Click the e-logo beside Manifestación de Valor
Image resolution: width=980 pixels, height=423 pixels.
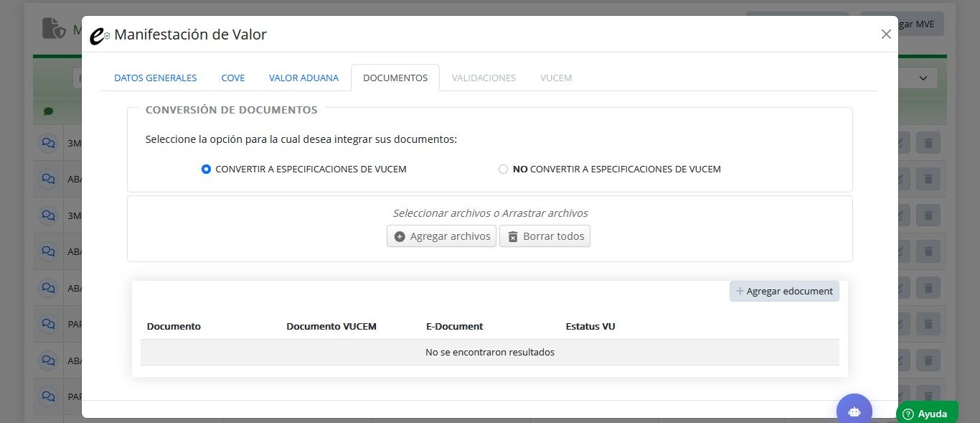[100, 35]
